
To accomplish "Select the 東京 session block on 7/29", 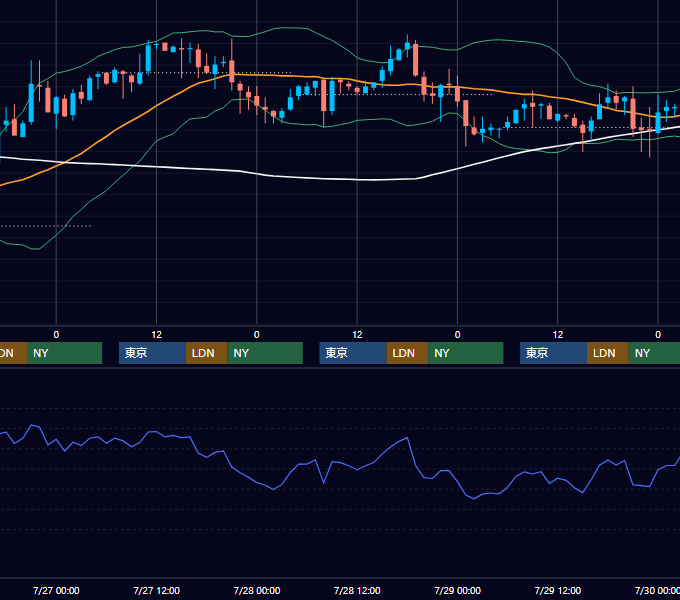I will pos(553,353).
